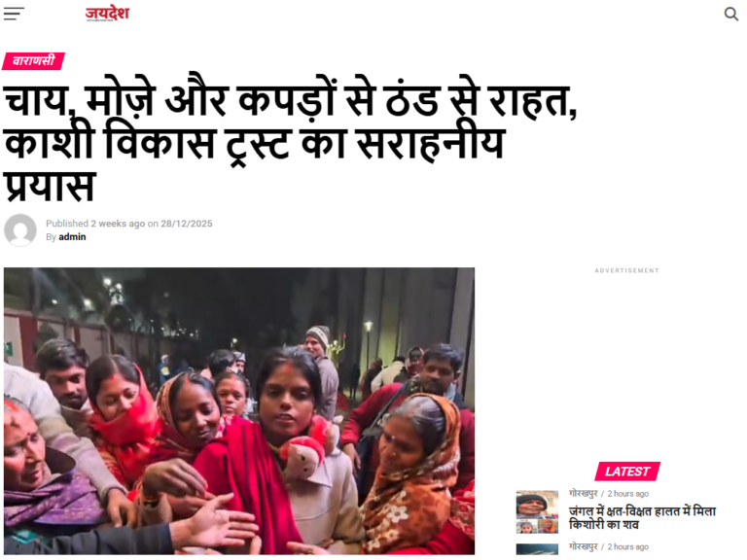Open the search magnifier icon
This screenshot has width=747, height=560.
click(x=731, y=14)
